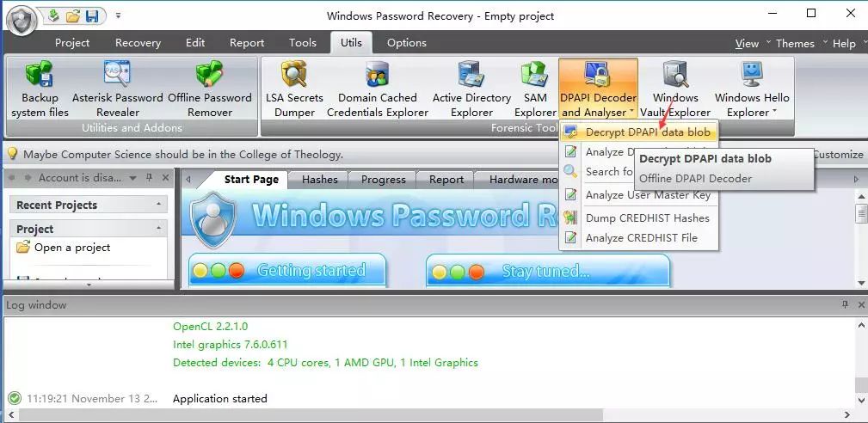Open the Report ribbon tab
The width and height of the screenshot is (868, 423).
[247, 43]
